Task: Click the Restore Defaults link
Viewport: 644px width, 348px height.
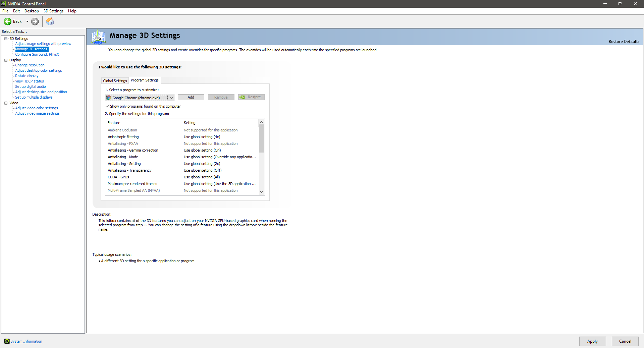Action: coord(624,41)
